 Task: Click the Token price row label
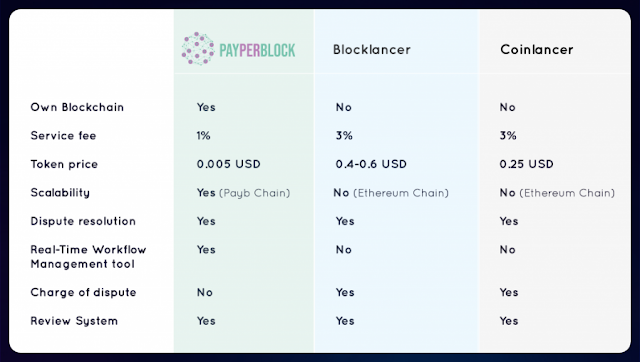click(x=64, y=164)
